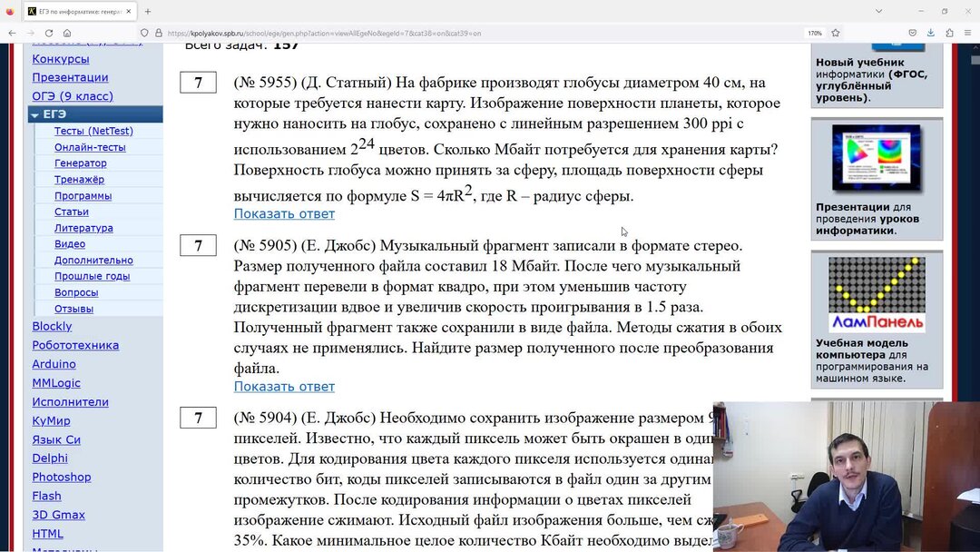The width and height of the screenshot is (980, 552).
Task: Open the browser extensions puzzle icon
Action: click(951, 31)
